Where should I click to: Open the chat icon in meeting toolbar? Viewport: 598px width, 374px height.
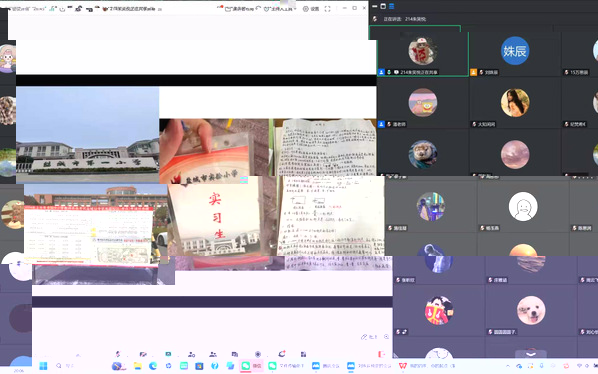(x=235, y=354)
